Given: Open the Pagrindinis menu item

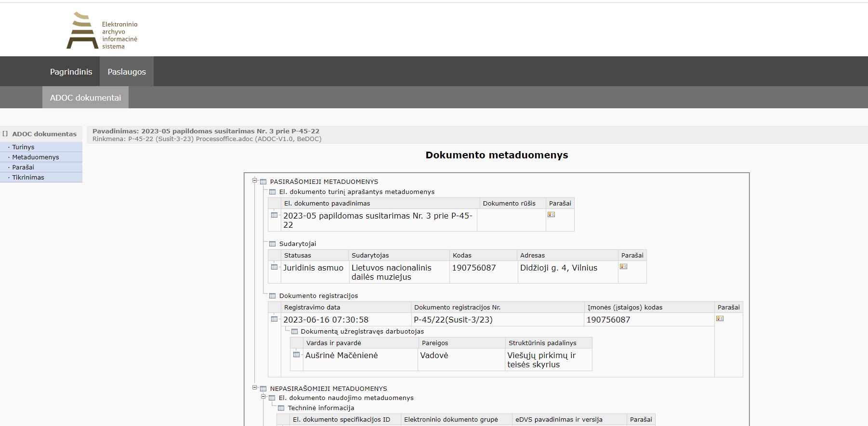Looking at the screenshot, I should point(71,72).
